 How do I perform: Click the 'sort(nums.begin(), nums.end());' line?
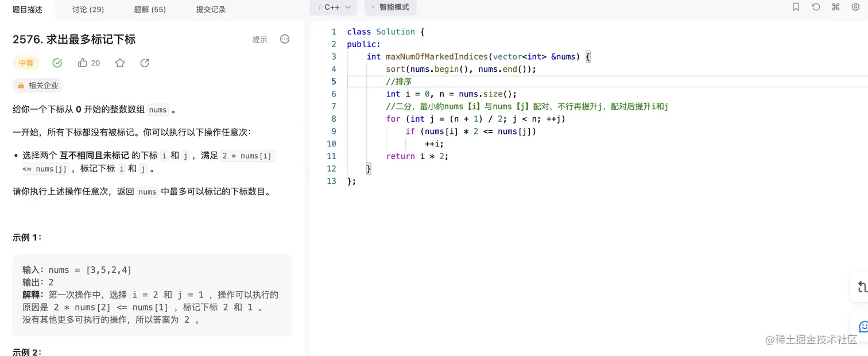coord(461,69)
